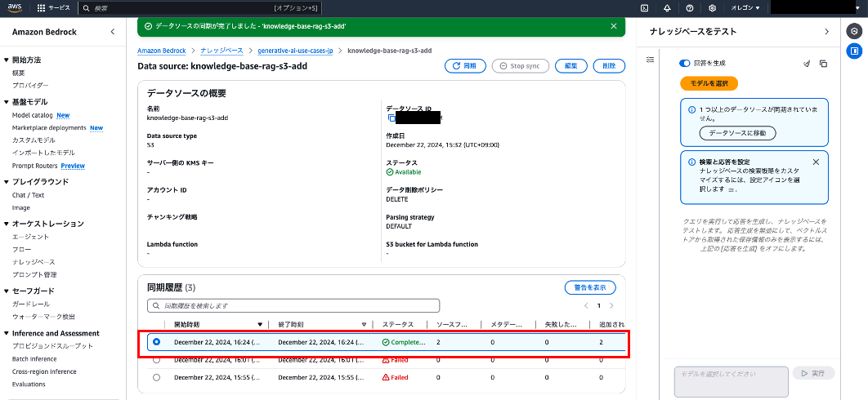Collapse the オーケストレーション sidebar section
The image size is (868, 400).
[6, 224]
